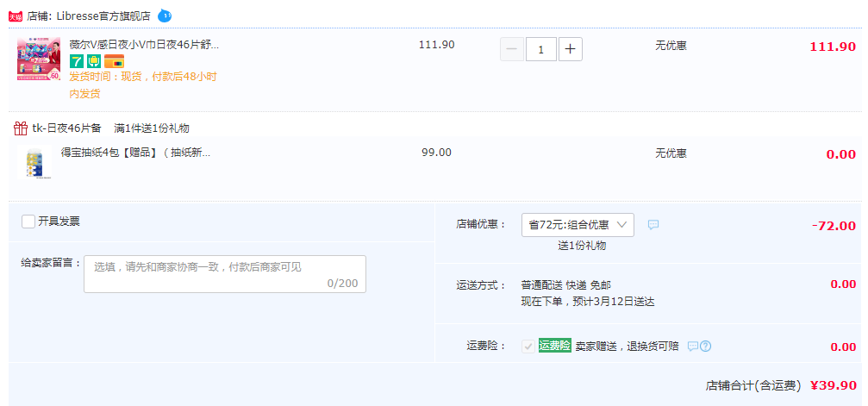
Task: Click the comment bubble icon beside store discount
Action: 653,225
